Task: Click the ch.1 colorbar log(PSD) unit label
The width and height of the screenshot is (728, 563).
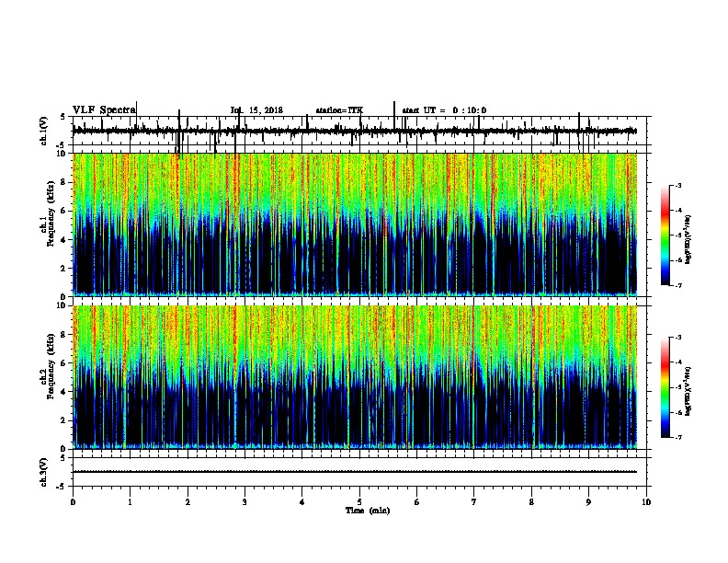Action: tap(688, 240)
